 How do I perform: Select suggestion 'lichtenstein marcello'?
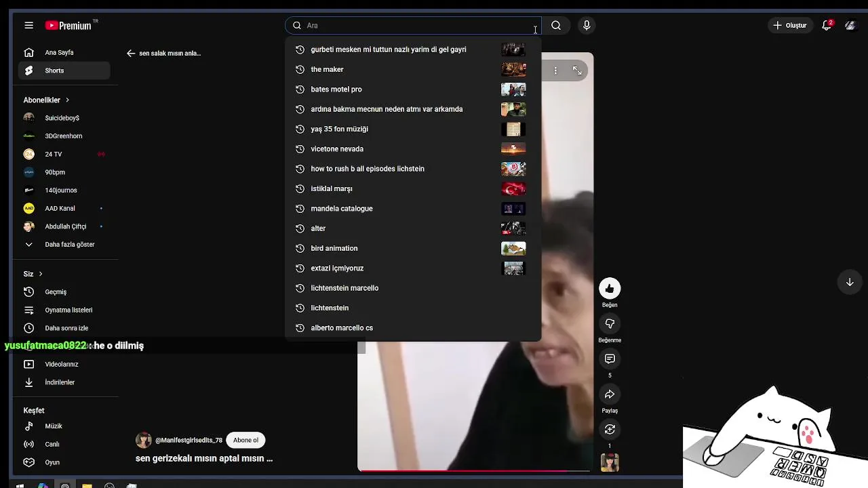tap(413, 288)
